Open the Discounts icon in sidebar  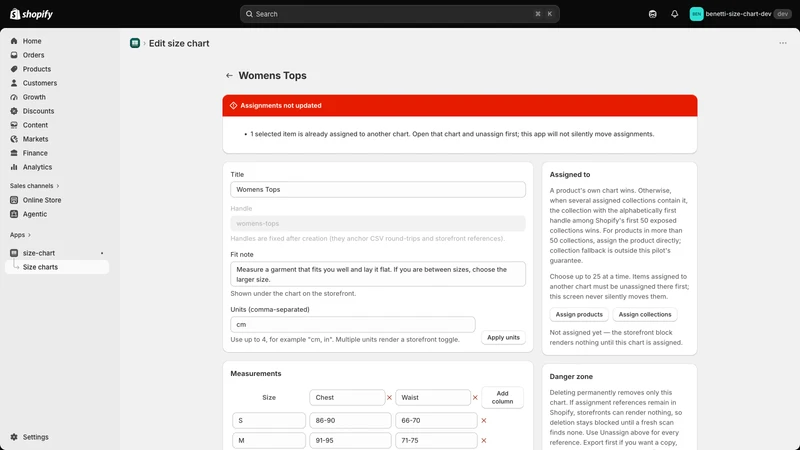(14, 111)
